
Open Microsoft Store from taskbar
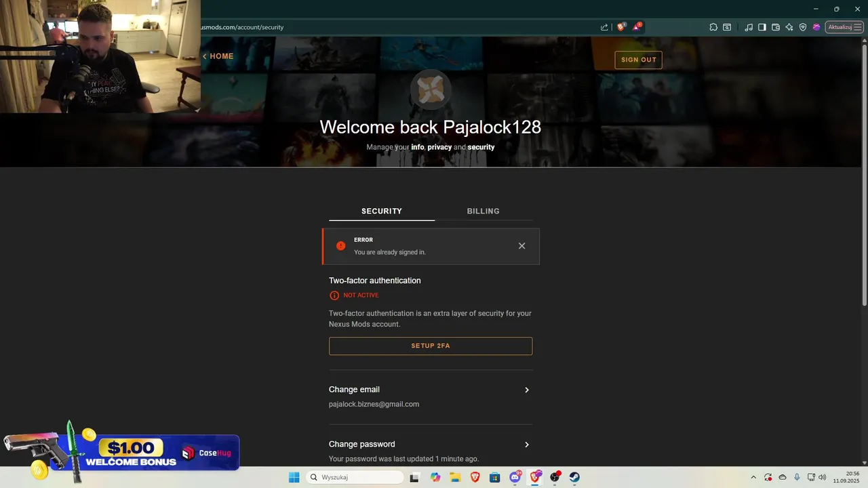[495, 477]
